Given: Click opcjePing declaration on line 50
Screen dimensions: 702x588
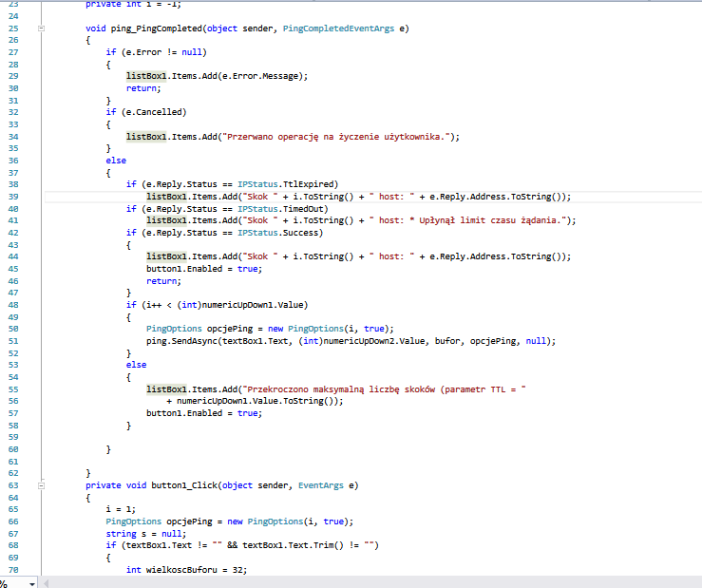Looking at the screenshot, I should (x=230, y=329).
